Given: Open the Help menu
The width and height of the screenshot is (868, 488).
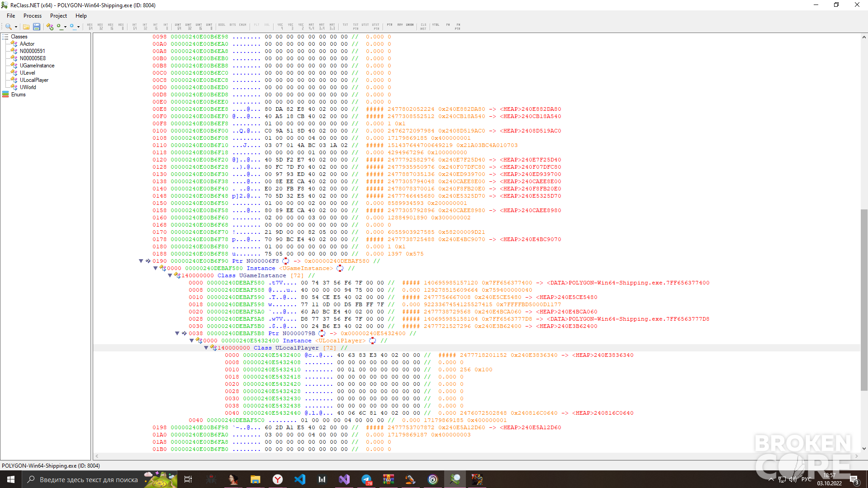Looking at the screenshot, I should click(x=81, y=16).
